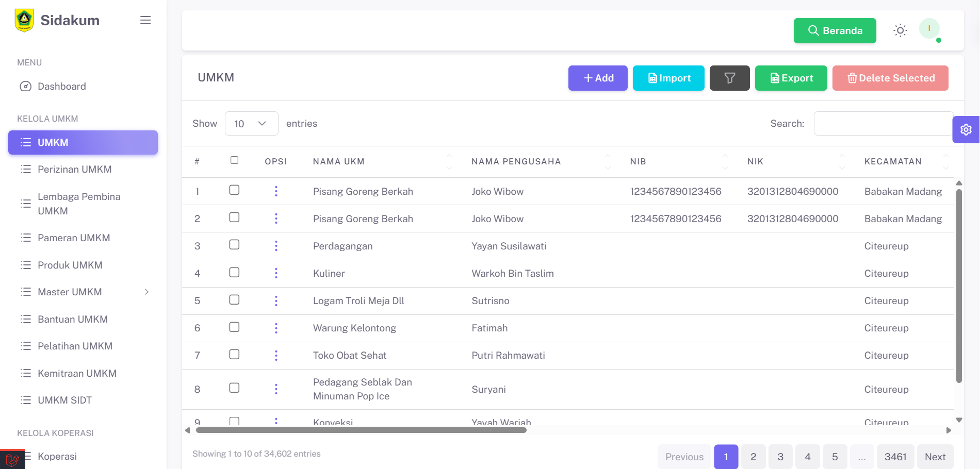Image resolution: width=980 pixels, height=469 pixels.
Task: Tick the checkbox for Warung Kelontong
Action: coord(234,327)
